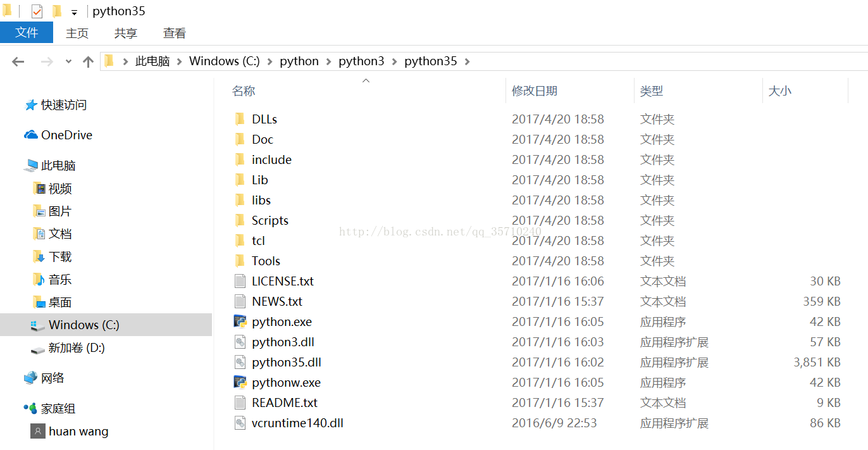Click the python.exe application icon
This screenshot has height=450, width=868.
click(x=240, y=322)
